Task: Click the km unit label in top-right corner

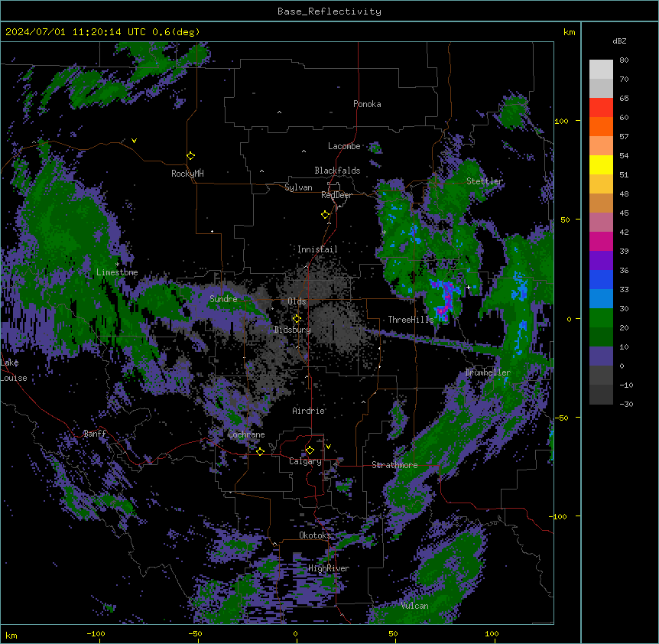Action: (x=570, y=32)
